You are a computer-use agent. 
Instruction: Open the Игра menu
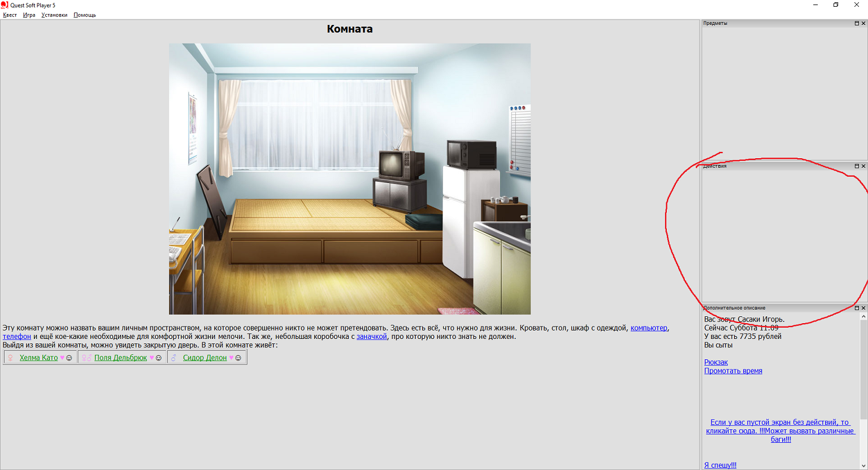coord(29,15)
